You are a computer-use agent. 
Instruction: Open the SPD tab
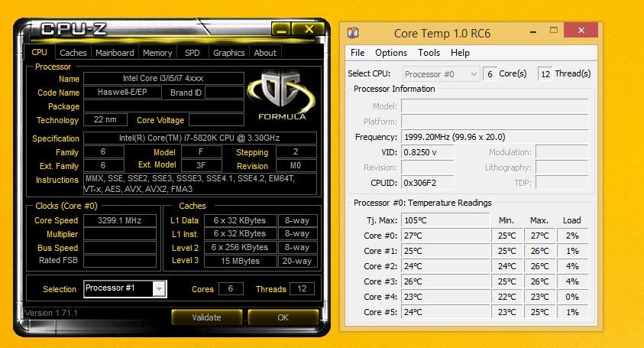click(193, 53)
